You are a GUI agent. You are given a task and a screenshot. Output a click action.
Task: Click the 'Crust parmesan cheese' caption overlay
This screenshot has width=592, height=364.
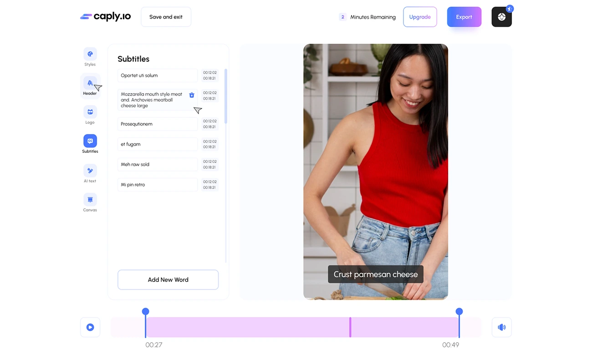coord(376,274)
